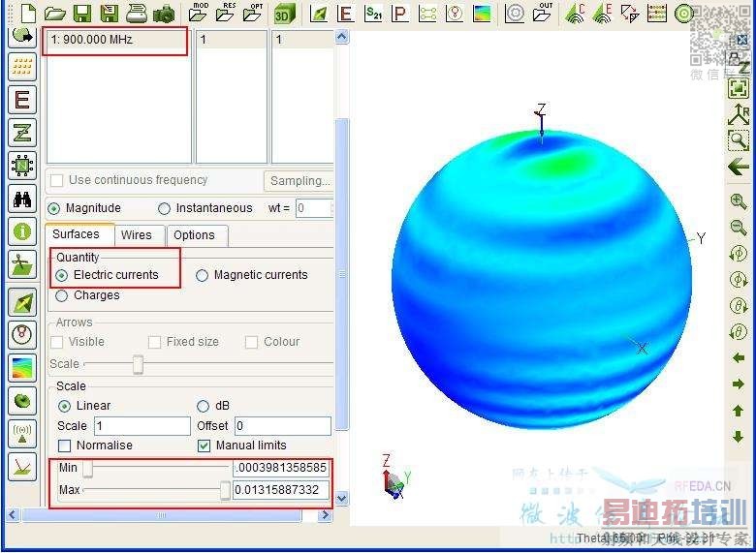
Task: Click the Max limit slider handle
Action: click(x=225, y=490)
